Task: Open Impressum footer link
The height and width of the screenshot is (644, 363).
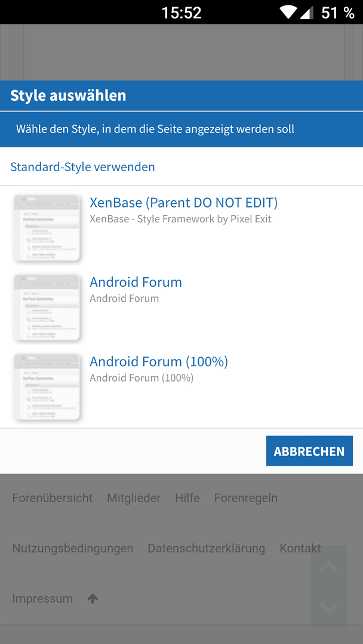Action: [x=42, y=599]
